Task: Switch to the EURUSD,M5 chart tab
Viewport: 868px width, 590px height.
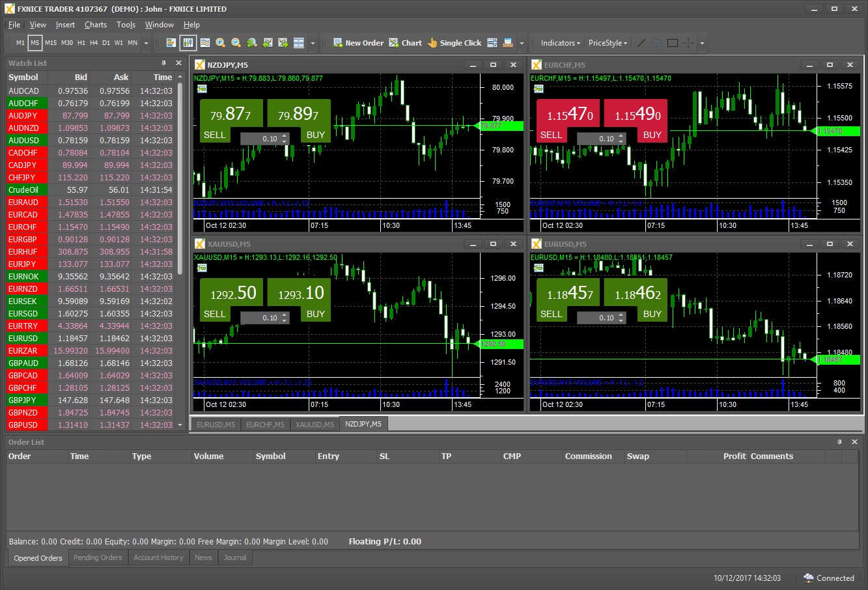Action: (x=216, y=424)
